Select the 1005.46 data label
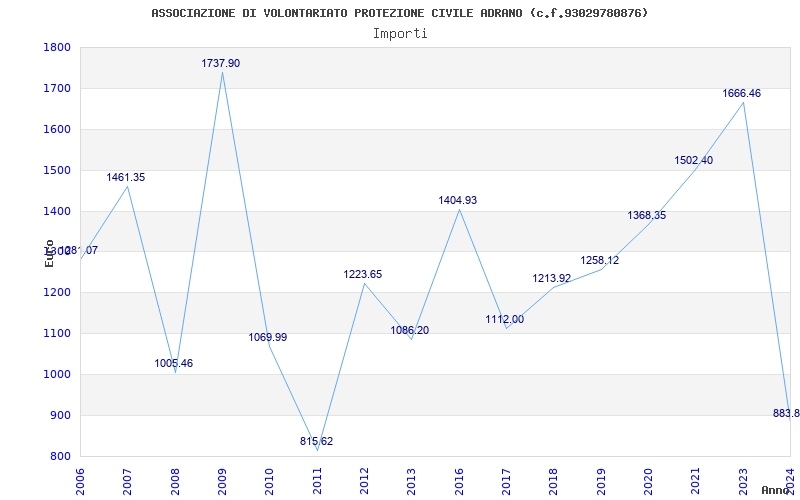The height and width of the screenshot is (500, 800). pos(173,364)
